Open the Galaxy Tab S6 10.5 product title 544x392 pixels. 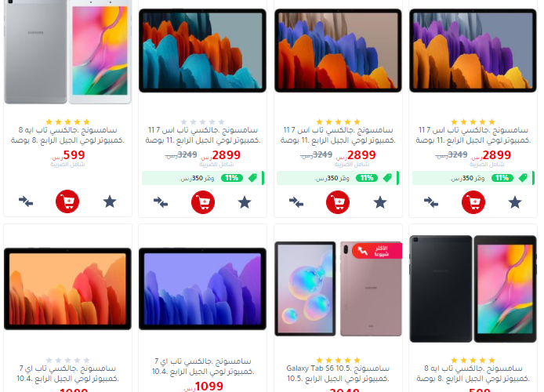[338, 373]
